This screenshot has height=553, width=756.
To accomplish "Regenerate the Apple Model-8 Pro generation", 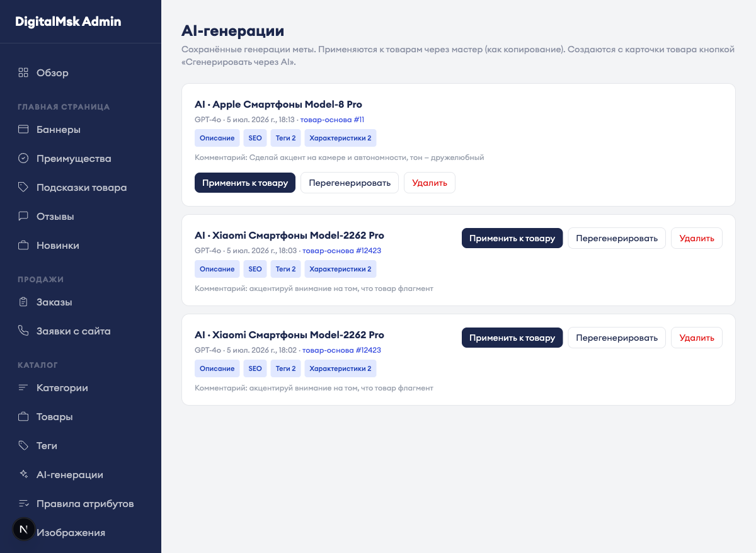I will tap(350, 183).
